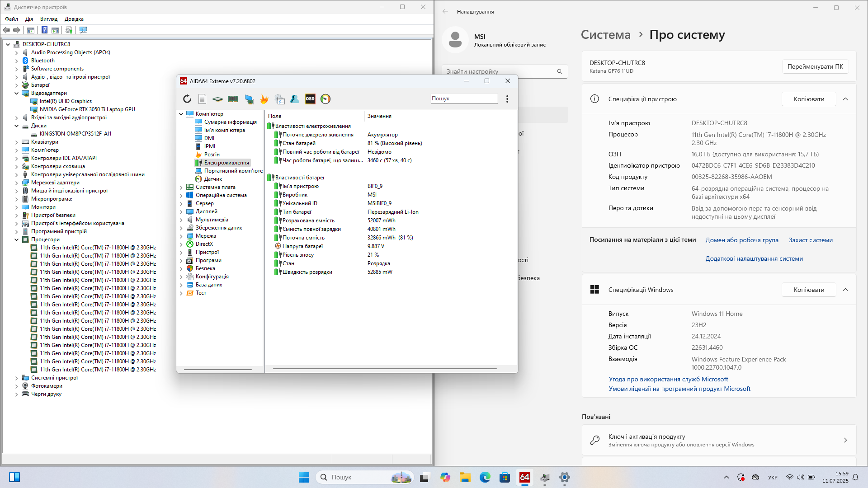Expand Мережеві адаптери node in Device Manager

[x=17, y=183]
